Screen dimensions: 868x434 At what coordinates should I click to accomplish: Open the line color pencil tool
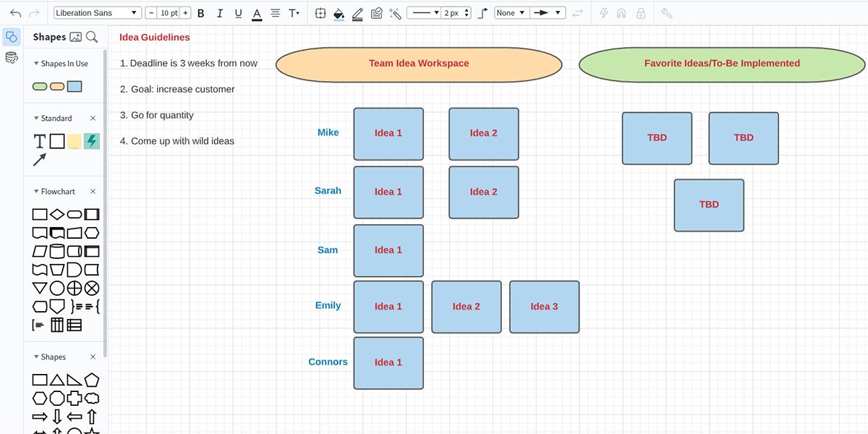(x=357, y=13)
